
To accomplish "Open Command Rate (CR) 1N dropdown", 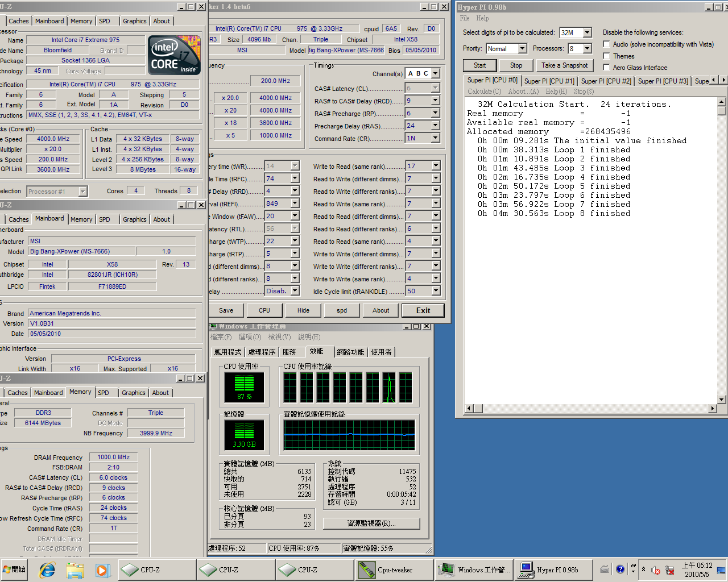I will 436,138.
